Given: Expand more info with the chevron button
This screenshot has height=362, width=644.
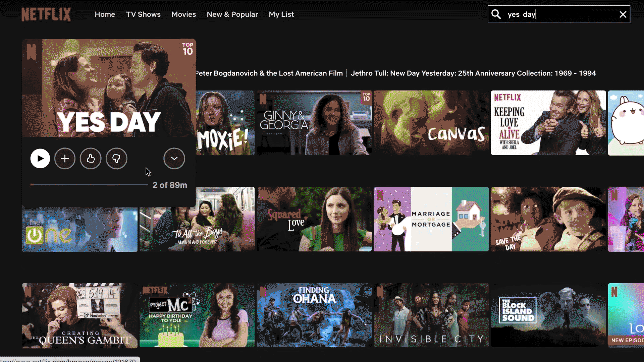Looking at the screenshot, I should [174, 159].
